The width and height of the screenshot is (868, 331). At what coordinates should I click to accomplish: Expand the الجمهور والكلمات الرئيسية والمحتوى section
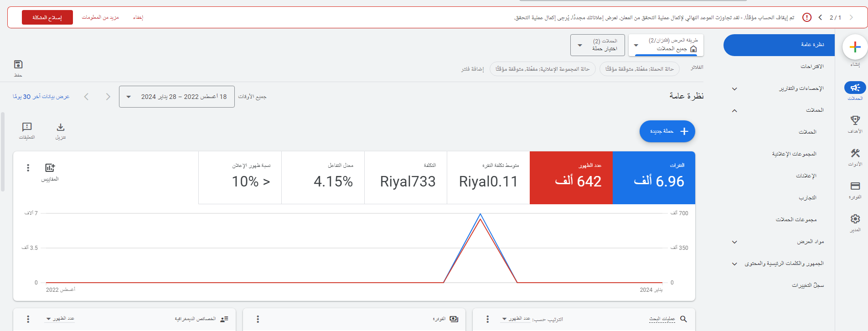[734, 264]
